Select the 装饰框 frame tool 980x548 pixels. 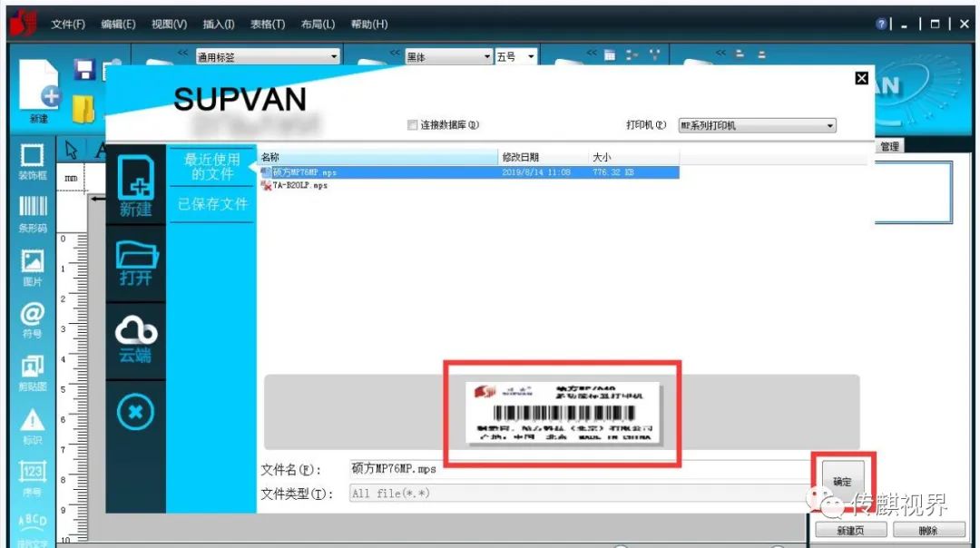point(33,160)
